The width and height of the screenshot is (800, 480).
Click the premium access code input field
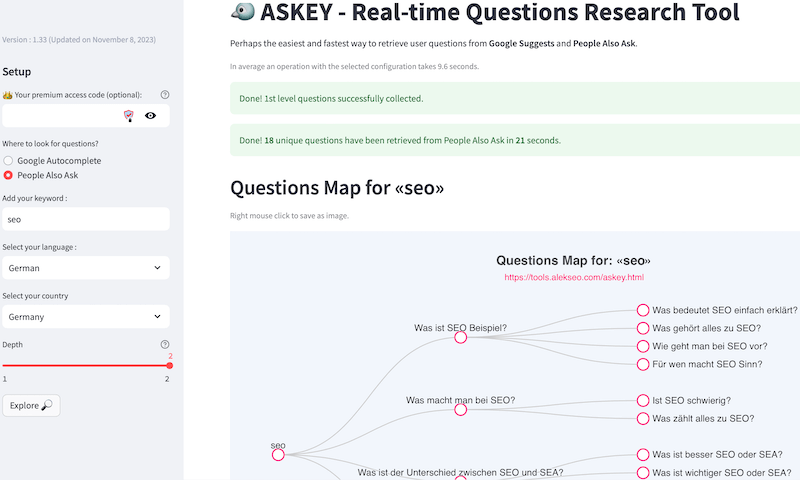(60, 116)
